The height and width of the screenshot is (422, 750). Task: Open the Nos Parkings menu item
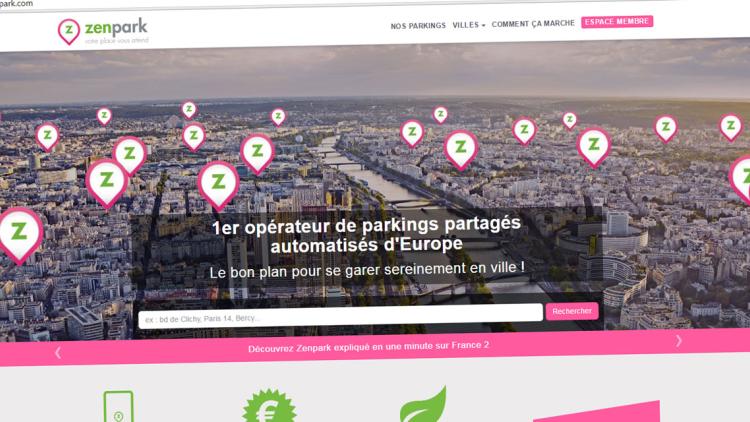click(x=418, y=26)
